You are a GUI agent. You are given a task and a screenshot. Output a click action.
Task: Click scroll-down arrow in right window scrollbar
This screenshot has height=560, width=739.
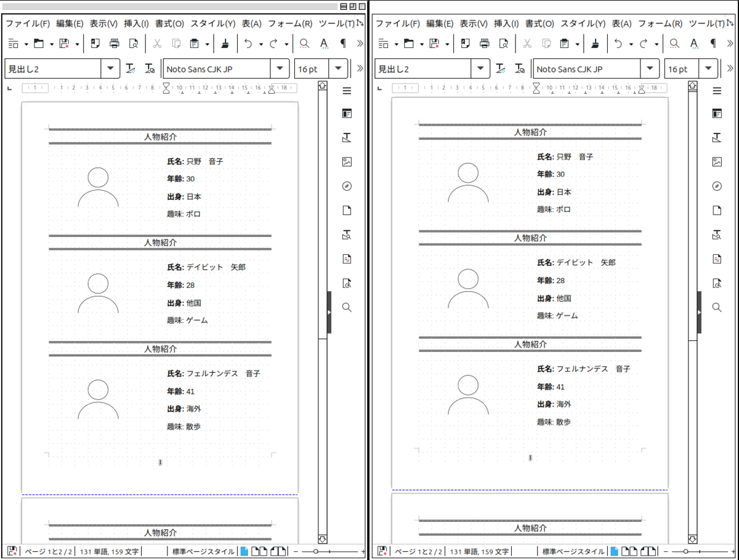[692, 540]
